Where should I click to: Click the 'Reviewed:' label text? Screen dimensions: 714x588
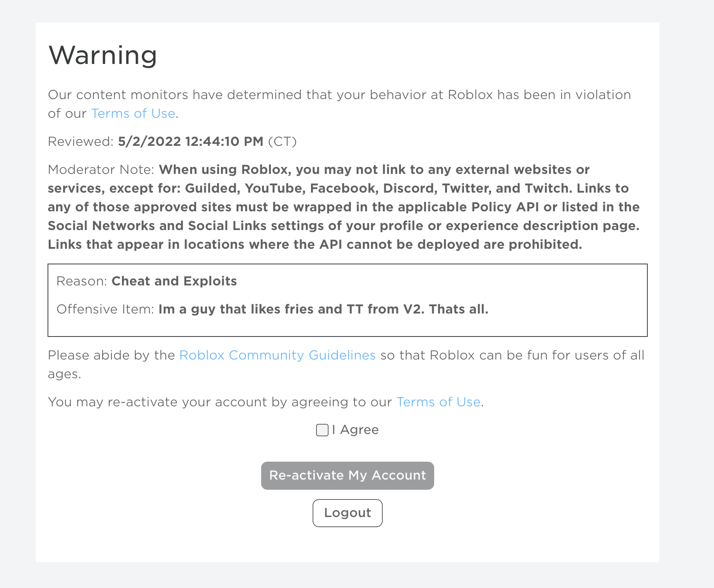coord(81,142)
